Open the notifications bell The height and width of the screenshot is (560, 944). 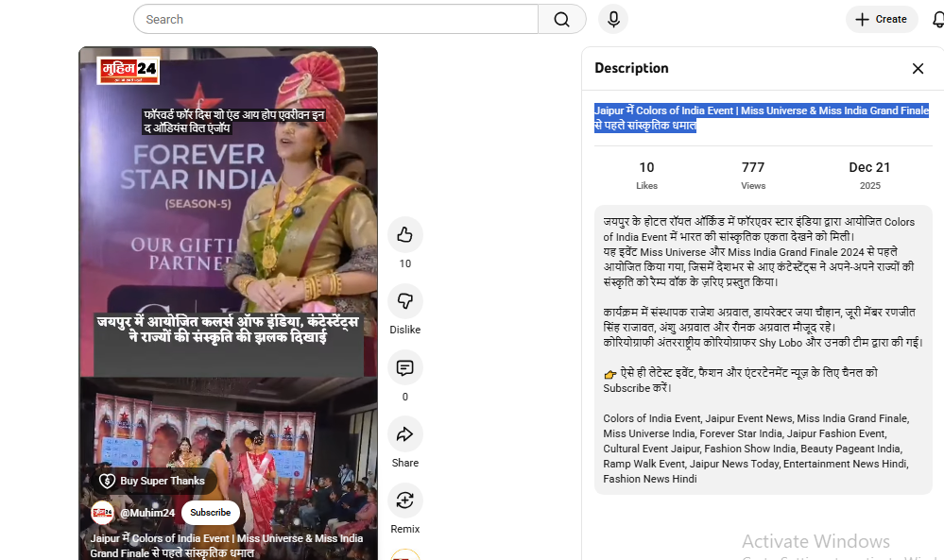[x=939, y=19]
